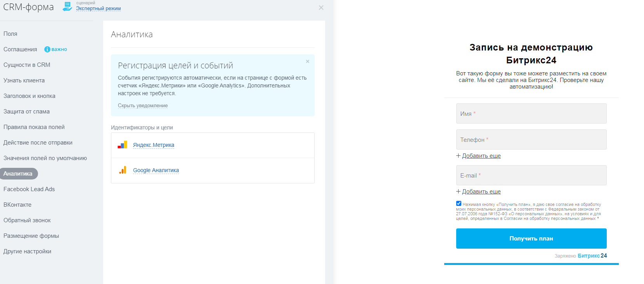
Task: Expand Google Аналитика identifier settings
Action: point(156,170)
